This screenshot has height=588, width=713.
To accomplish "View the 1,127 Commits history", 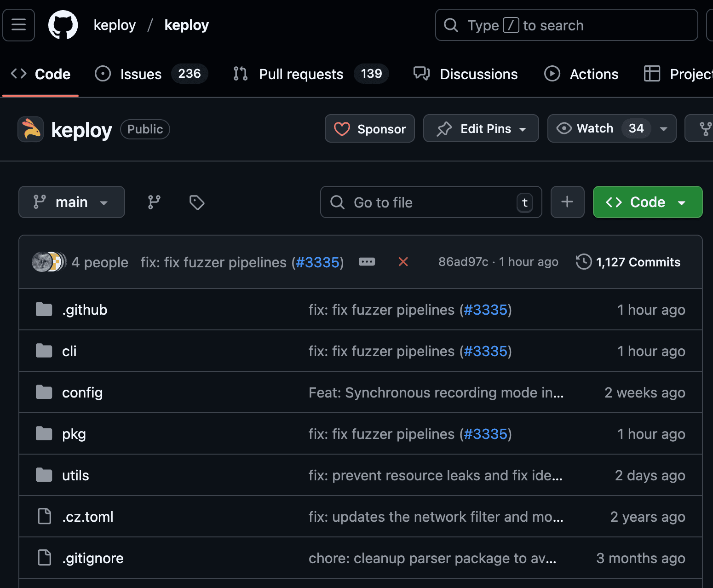I will pyautogui.click(x=628, y=262).
